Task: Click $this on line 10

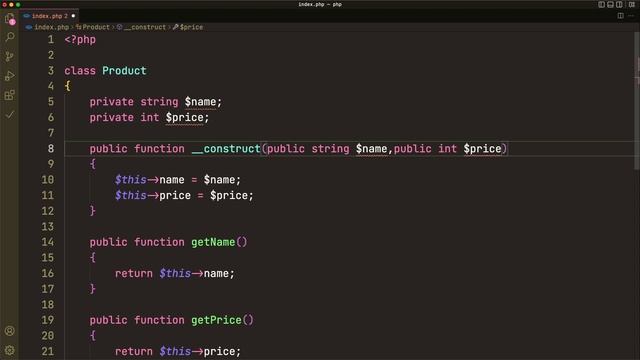Action: point(131,180)
